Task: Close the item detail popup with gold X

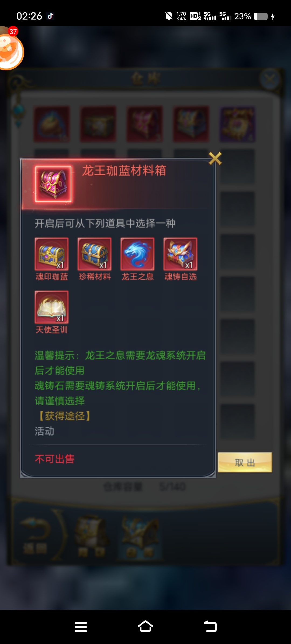Action: (x=215, y=158)
